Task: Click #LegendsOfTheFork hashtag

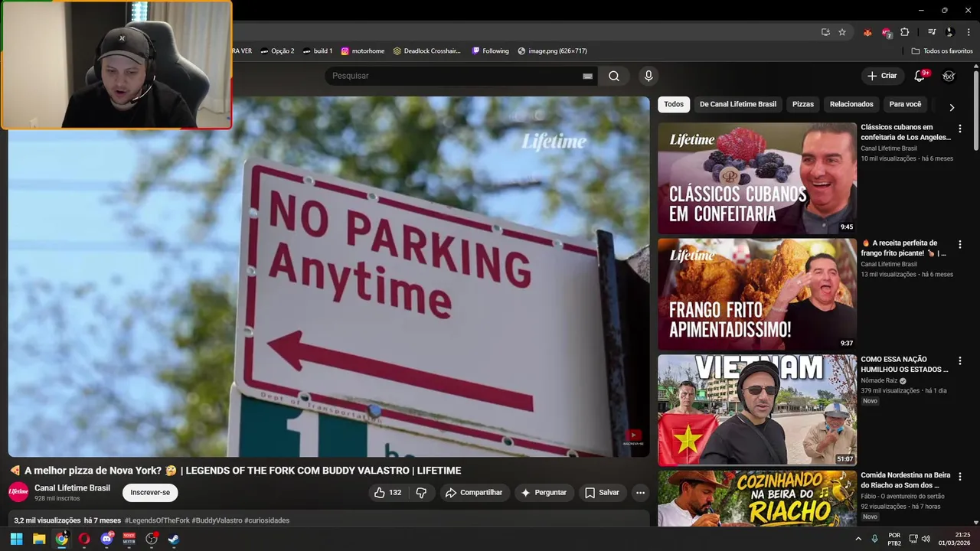Action: (x=157, y=520)
